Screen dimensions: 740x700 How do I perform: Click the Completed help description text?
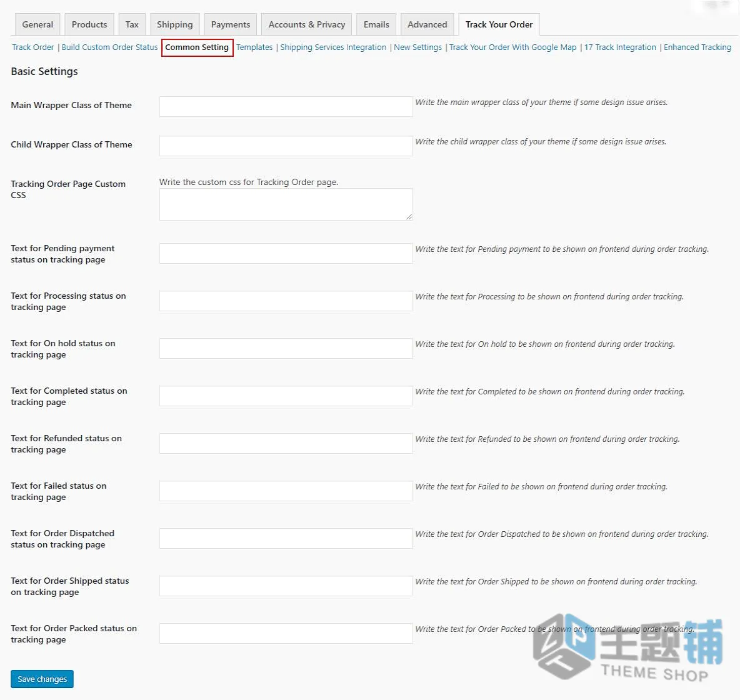(550, 391)
